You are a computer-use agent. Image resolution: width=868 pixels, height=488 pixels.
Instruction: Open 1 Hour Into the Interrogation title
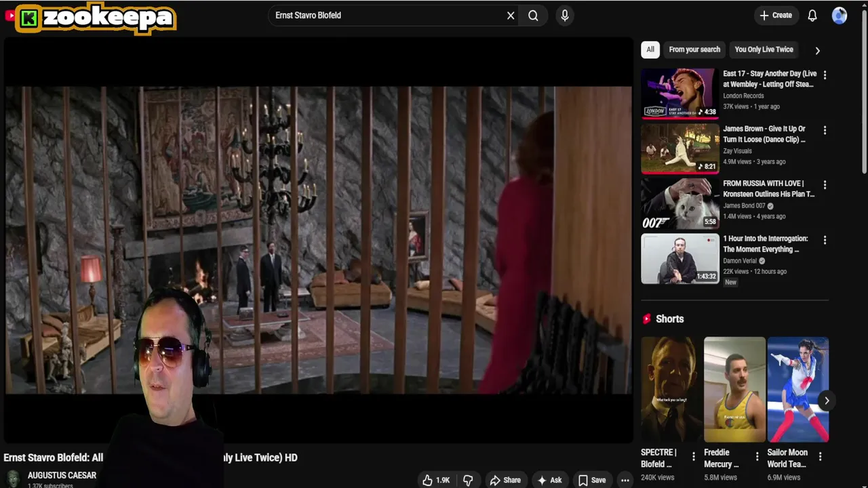pyautogui.click(x=766, y=244)
